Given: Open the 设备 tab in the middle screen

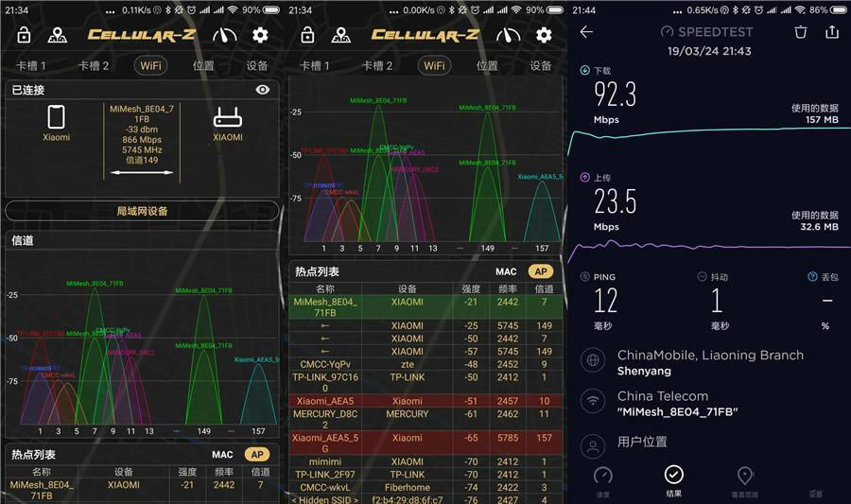Looking at the screenshot, I should (x=541, y=66).
